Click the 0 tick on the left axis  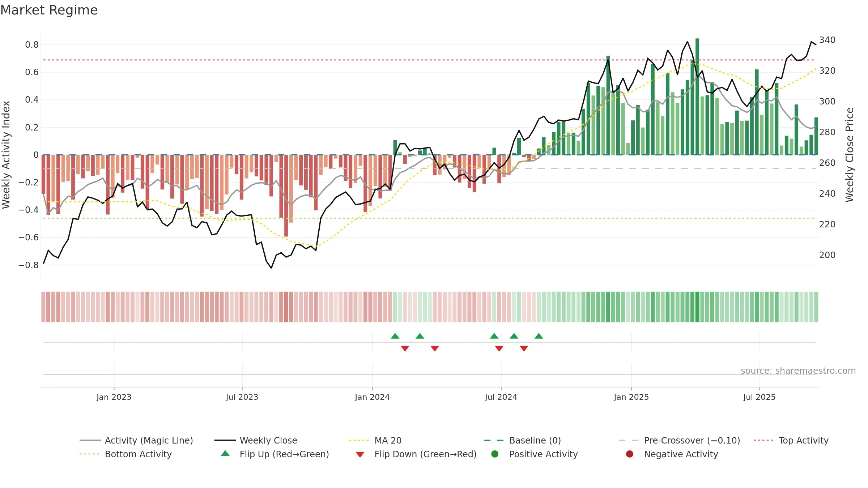tap(36, 155)
